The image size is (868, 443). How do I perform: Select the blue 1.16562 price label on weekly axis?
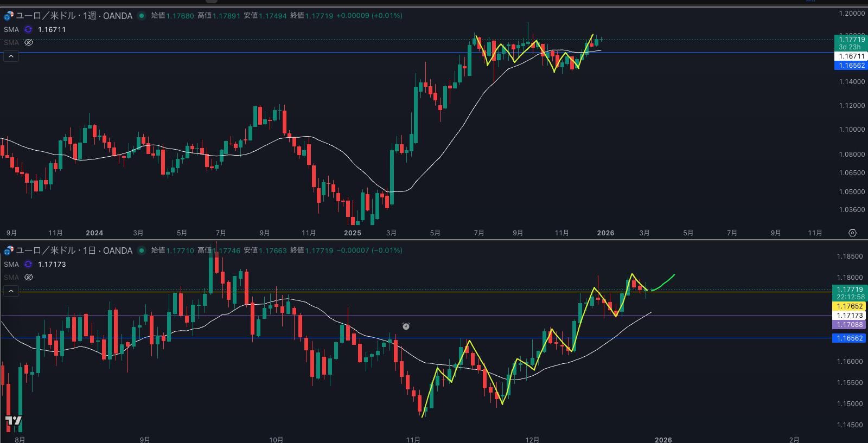(x=851, y=66)
